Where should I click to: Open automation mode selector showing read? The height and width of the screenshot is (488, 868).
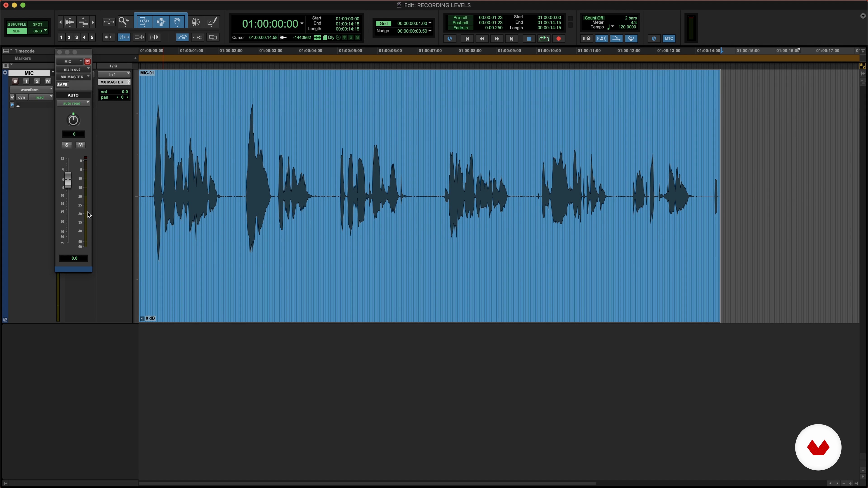[x=41, y=97]
